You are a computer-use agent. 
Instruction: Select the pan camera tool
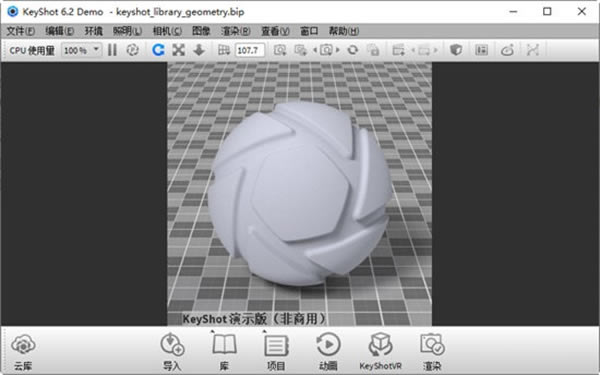178,50
